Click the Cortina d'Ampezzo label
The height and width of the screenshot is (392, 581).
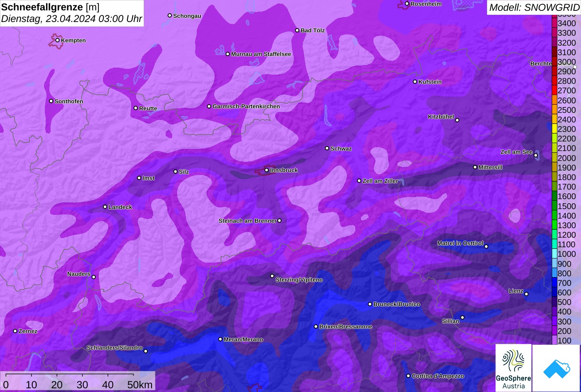coord(438,376)
